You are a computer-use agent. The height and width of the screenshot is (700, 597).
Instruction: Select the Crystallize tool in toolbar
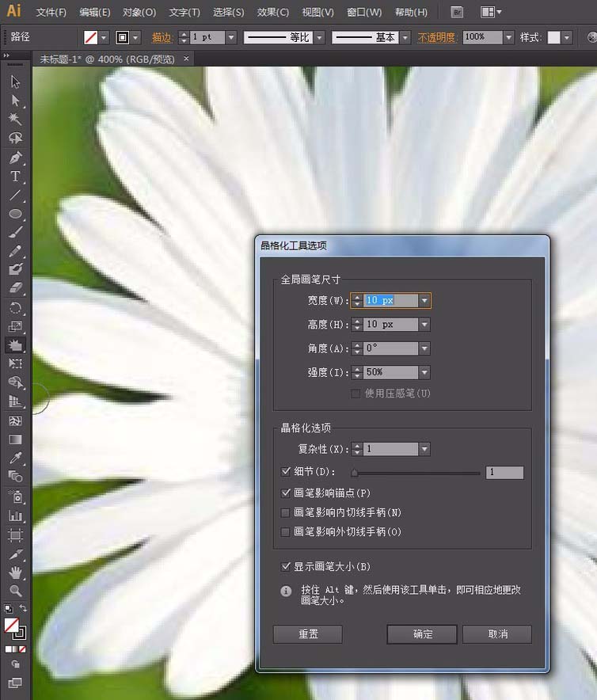click(x=15, y=345)
